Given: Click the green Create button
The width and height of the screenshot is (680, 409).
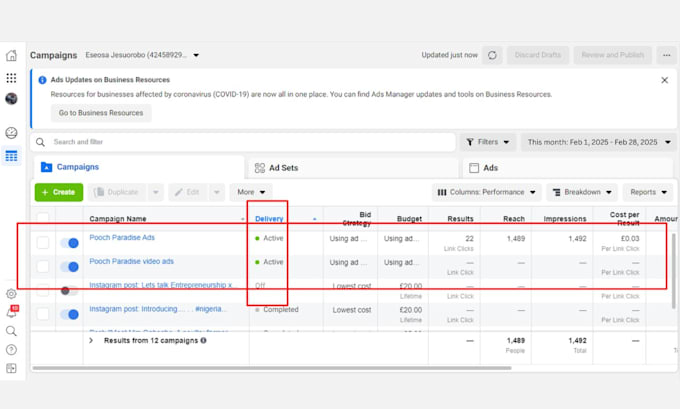Looking at the screenshot, I should [x=59, y=192].
